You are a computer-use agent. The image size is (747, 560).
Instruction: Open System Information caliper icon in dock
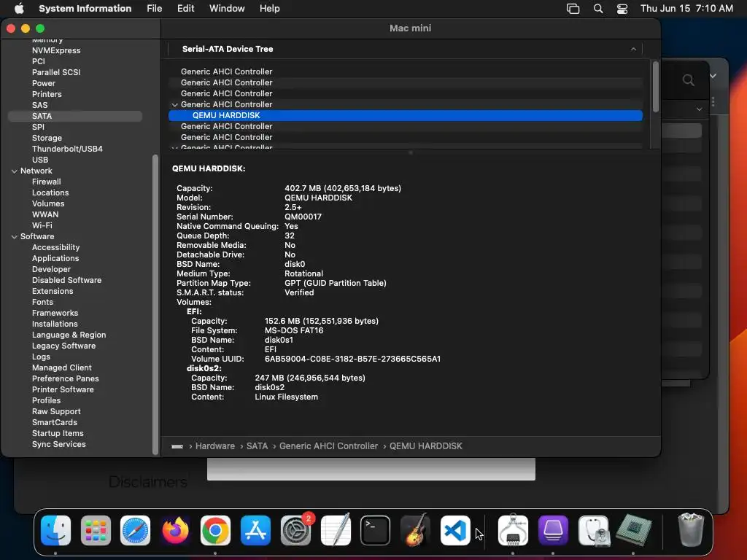513,530
